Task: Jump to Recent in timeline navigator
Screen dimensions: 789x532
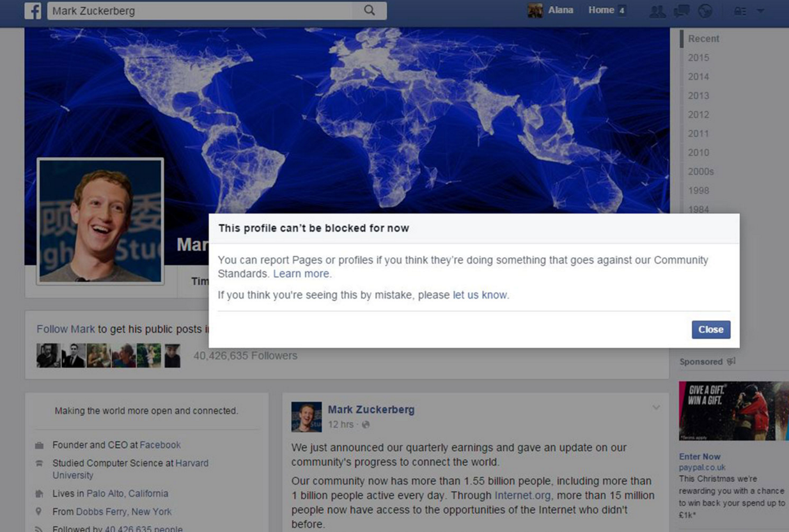Action: pyautogui.click(x=703, y=38)
